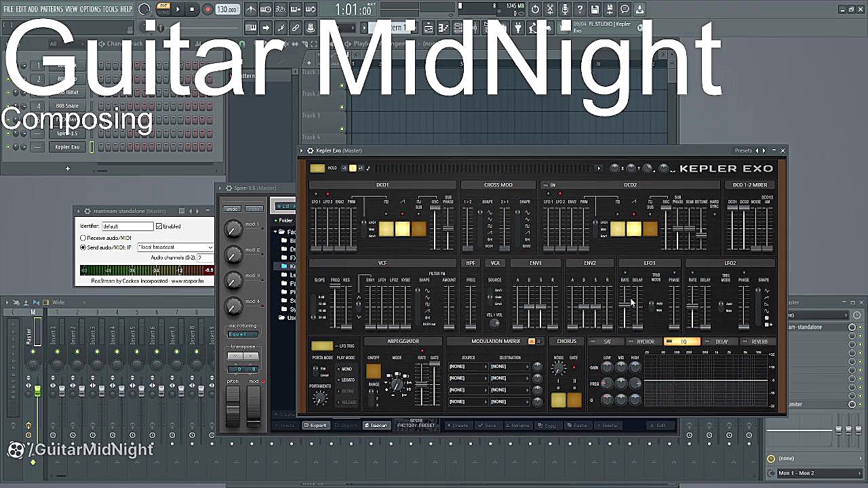Toggle DCO2 ON switch in Kepler Exo
This screenshot has height=488, width=868.
545,185
